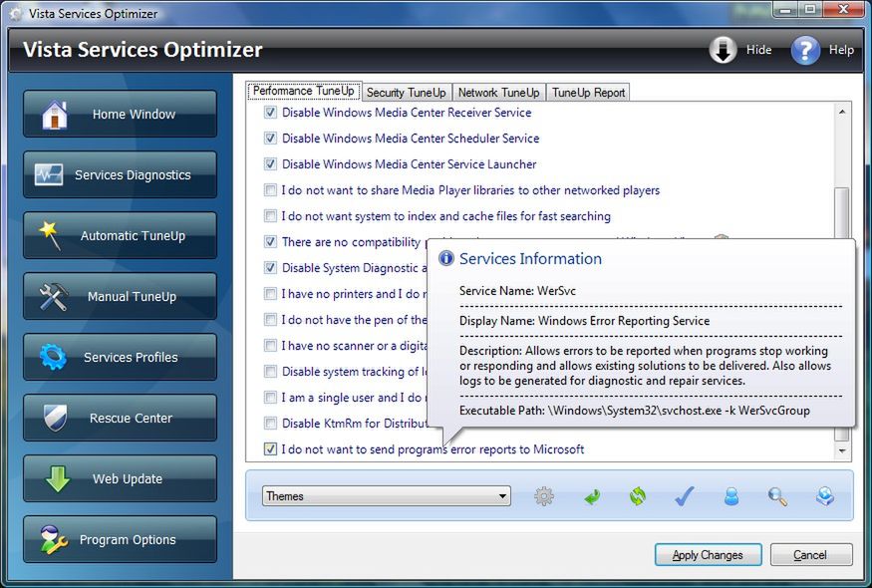Screen dimensions: 872x588
Task: Click the globe web icon in the toolbar
Action: point(824,495)
